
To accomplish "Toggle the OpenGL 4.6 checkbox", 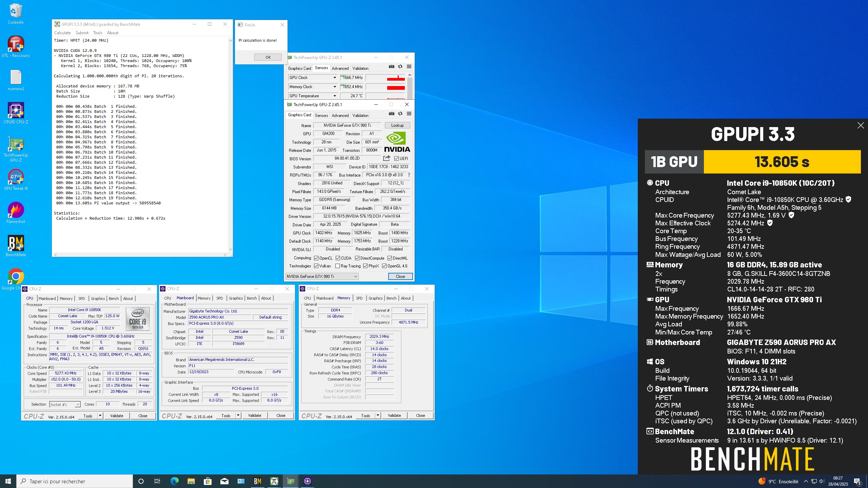I will click(384, 266).
